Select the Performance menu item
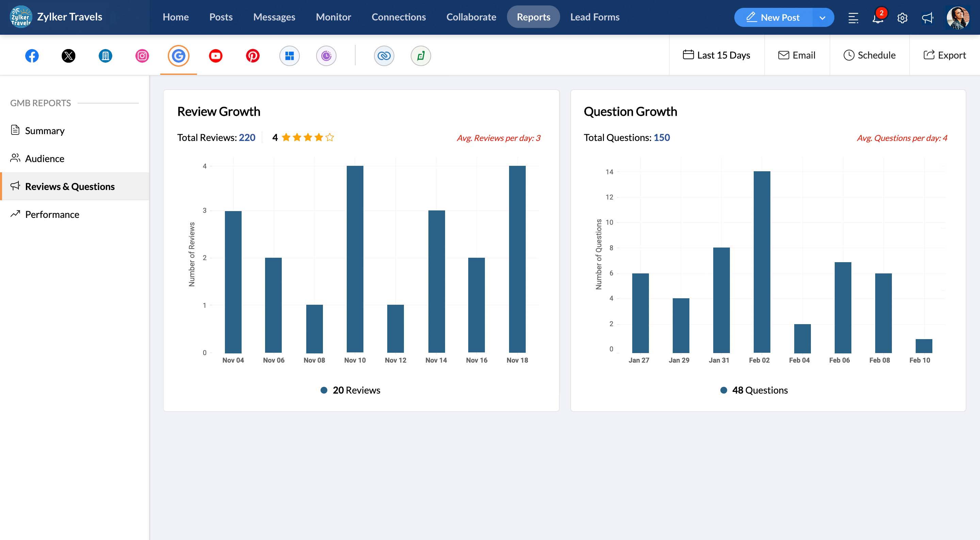 tap(52, 214)
